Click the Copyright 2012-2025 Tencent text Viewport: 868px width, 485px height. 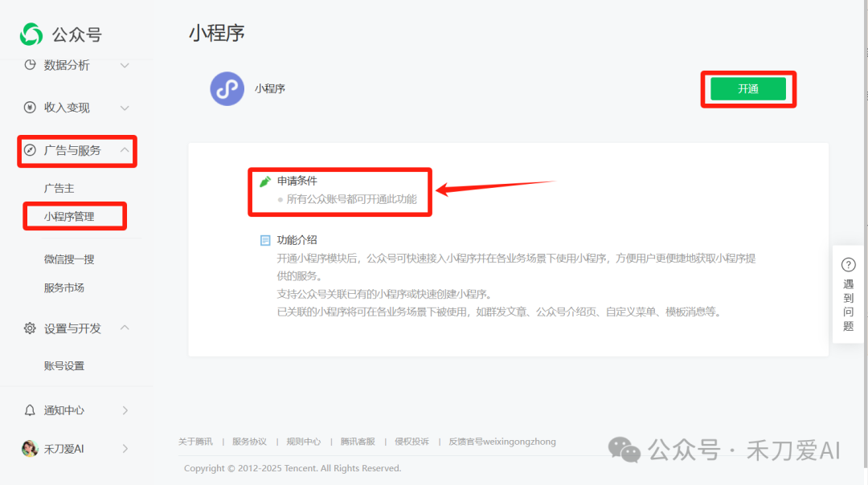[293, 468]
